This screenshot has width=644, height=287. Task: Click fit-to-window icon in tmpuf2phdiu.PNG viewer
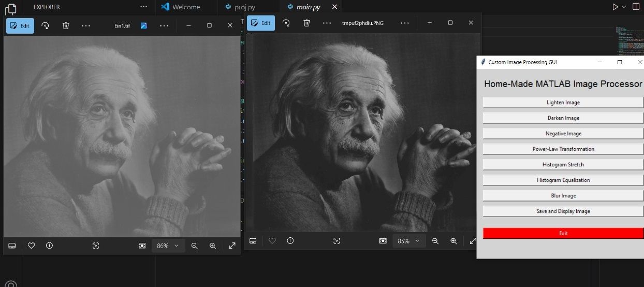383,241
